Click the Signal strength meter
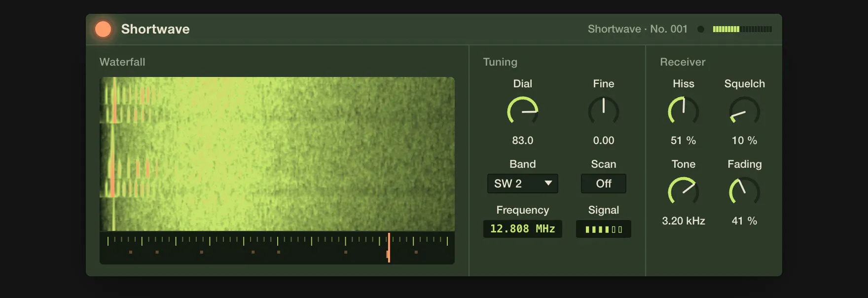The height and width of the screenshot is (298, 868). coord(604,229)
